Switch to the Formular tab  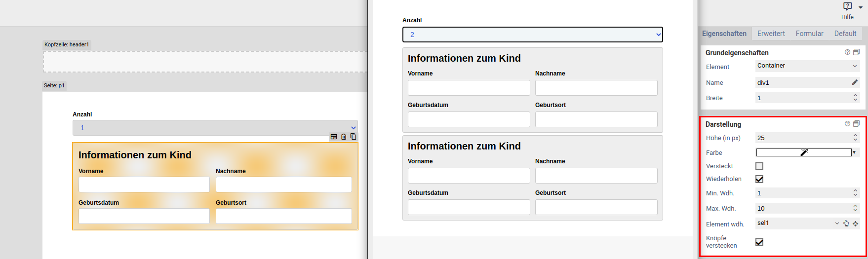tap(809, 34)
